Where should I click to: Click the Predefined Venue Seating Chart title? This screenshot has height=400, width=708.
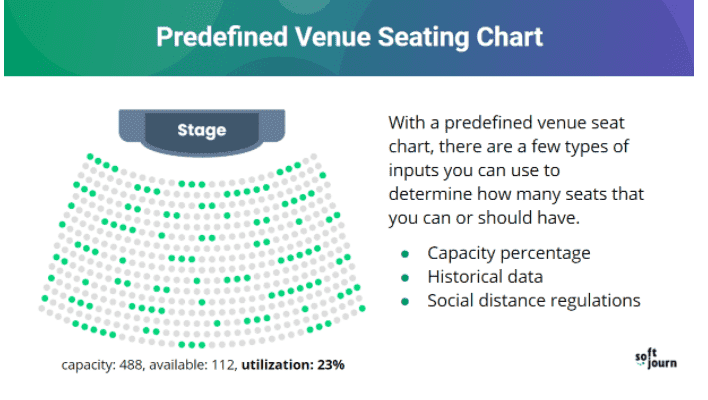(x=349, y=37)
